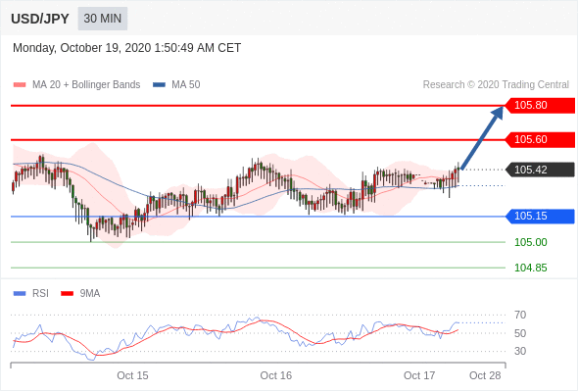Image resolution: width=578 pixels, height=392 pixels.
Task: Click the 105.00 support level label
Action: (531, 242)
